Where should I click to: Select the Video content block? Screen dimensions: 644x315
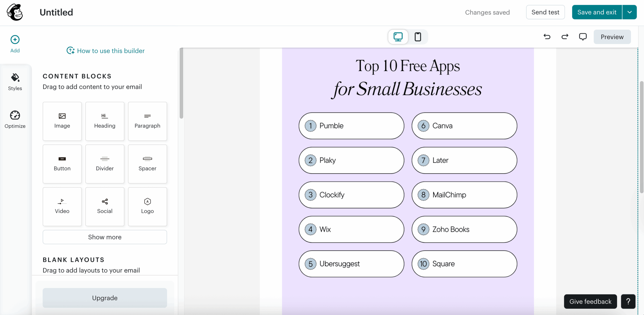tap(62, 206)
